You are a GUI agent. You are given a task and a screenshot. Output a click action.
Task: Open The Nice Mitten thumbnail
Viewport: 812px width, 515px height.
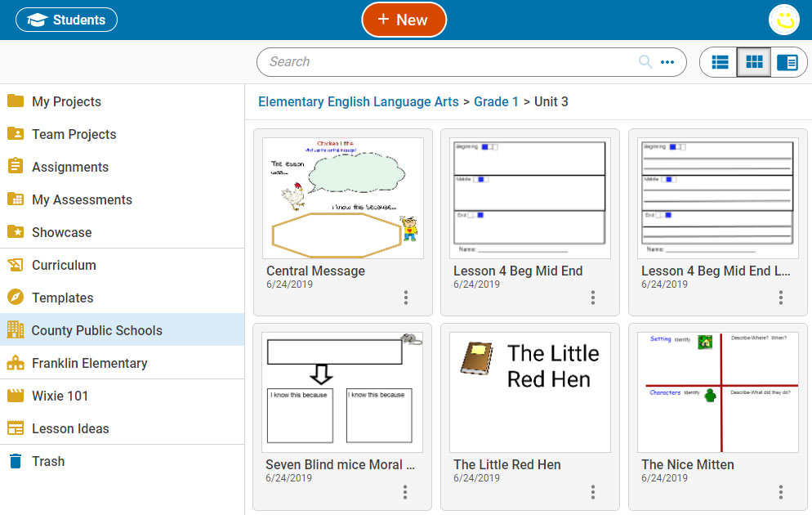pos(717,392)
